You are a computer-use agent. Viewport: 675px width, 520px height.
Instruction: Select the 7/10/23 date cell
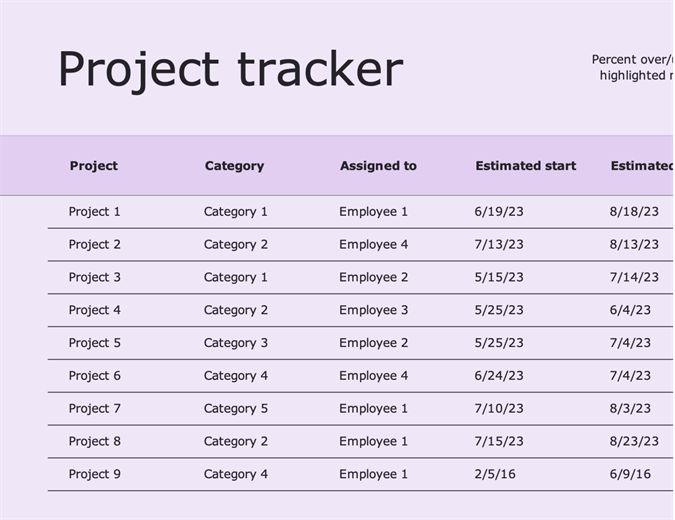499,408
